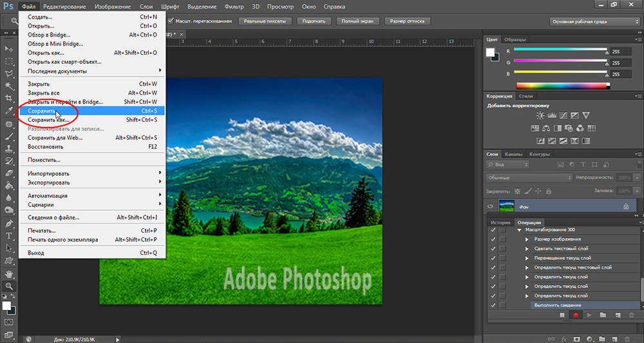The width and height of the screenshot is (644, 343).
Task: Click the red record action button
Action: coord(576,315)
